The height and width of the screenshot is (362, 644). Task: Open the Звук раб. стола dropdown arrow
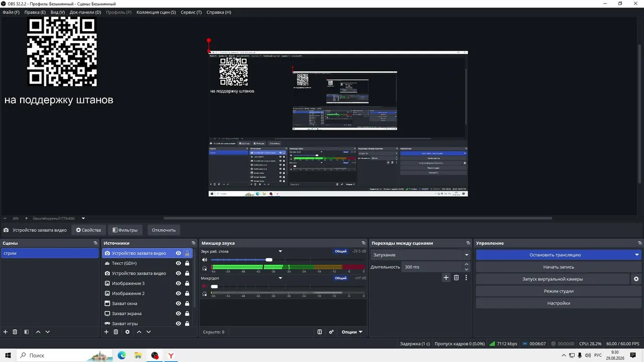280,251
